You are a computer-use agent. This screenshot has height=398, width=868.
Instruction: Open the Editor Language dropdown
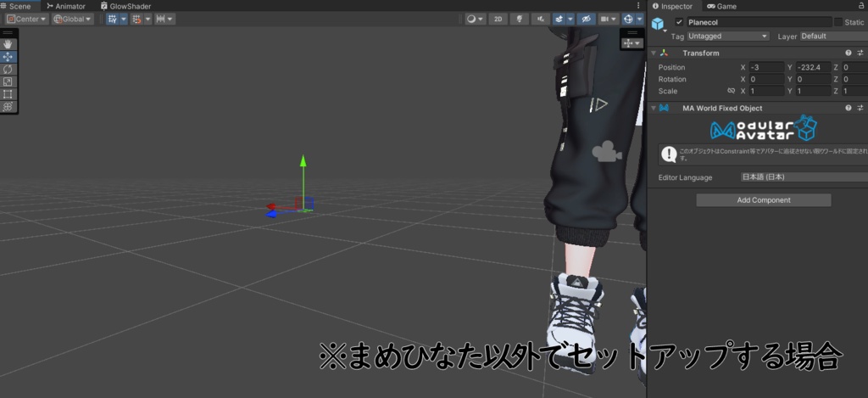pos(804,177)
